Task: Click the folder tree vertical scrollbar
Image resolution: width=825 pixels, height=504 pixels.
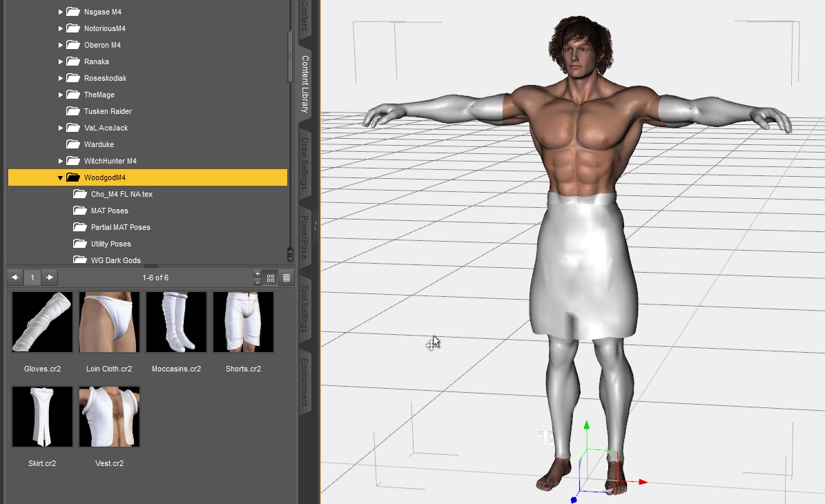Action: 290,57
